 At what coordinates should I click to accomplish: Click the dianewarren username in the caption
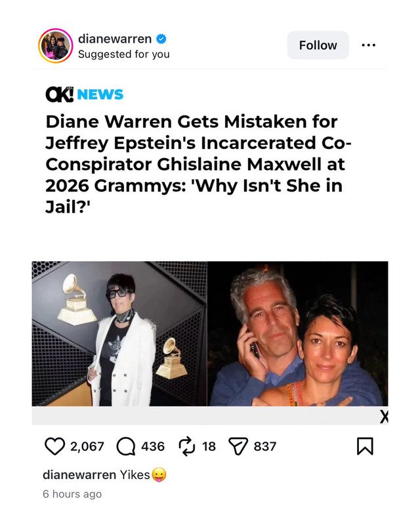(x=79, y=474)
